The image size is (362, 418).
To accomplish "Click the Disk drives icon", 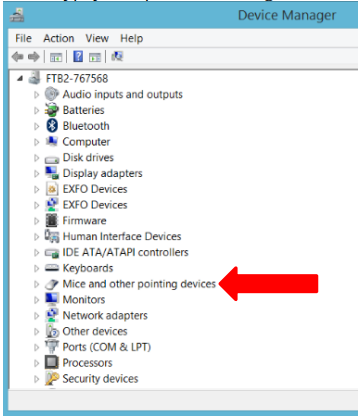I will pos(52,159).
